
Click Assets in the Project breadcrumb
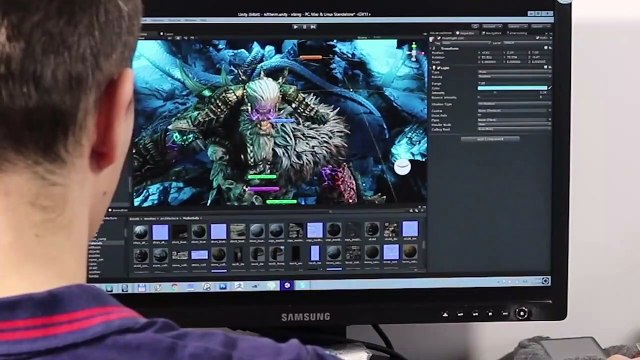coord(135,218)
